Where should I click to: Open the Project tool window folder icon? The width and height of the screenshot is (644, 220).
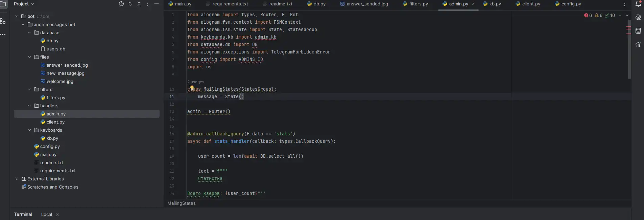click(x=3, y=4)
